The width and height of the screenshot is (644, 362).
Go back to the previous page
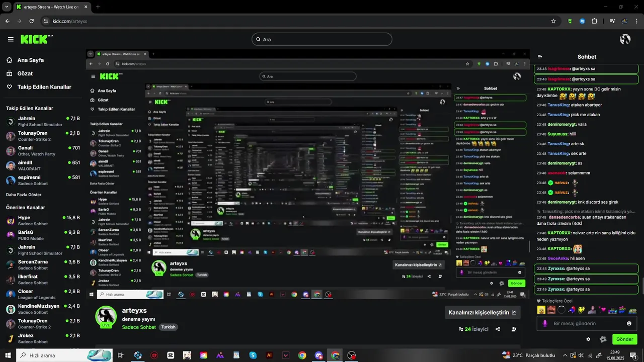[7, 21]
